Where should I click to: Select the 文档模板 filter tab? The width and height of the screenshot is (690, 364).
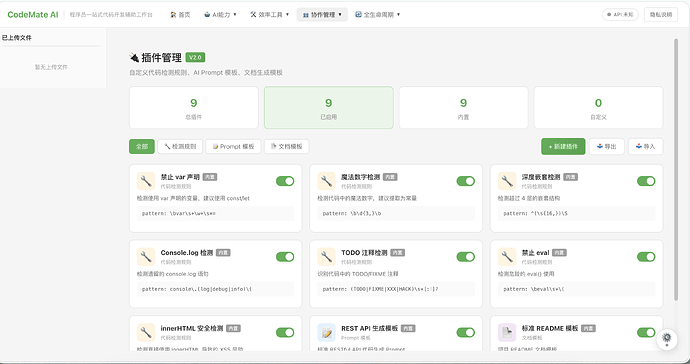pyautogui.click(x=286, y=147)
